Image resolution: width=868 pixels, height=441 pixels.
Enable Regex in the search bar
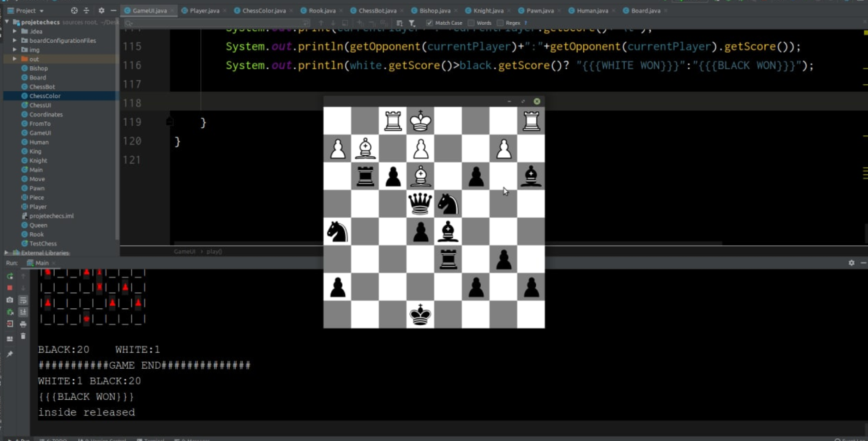point(500,23)
